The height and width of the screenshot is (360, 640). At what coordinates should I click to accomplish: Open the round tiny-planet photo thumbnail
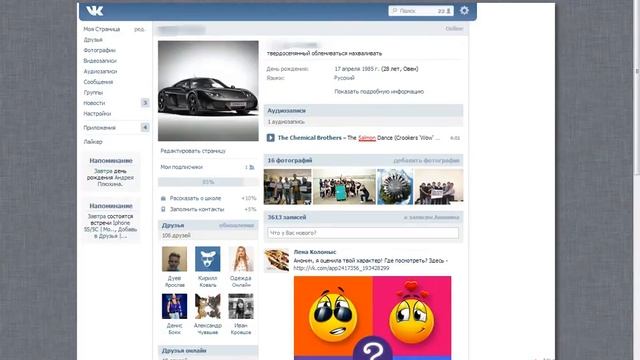[395, 187]
